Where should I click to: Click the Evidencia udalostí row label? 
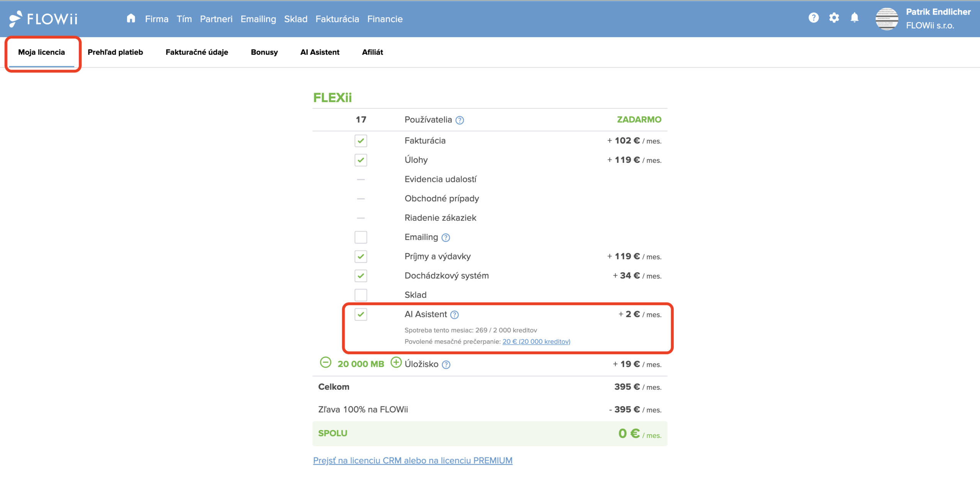pos(441,180)
